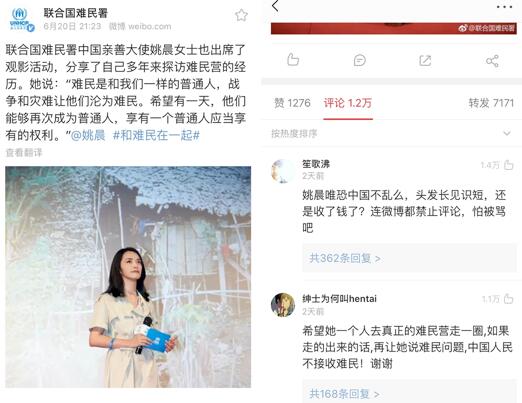Screen dimensions: 522x403
Task: Open the @姚晨 mention link
Action: click(88, 135)
